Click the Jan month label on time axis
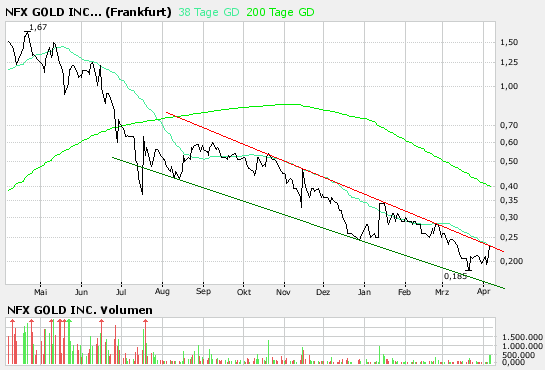 364,292
